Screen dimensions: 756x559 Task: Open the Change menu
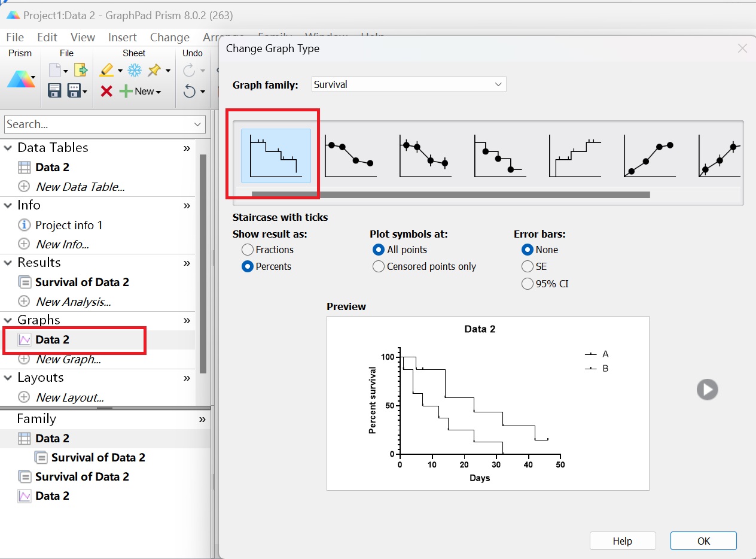coord(169,37)
